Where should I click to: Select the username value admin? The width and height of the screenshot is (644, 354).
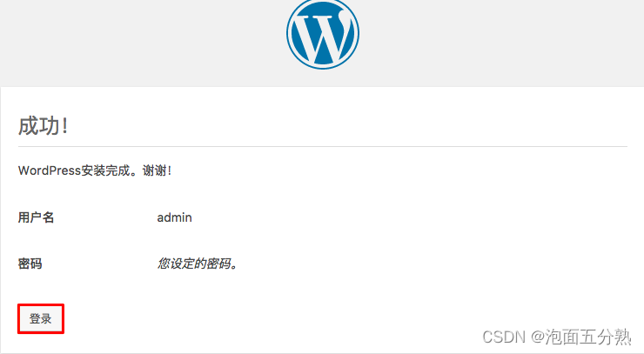[x=175, y=217]
